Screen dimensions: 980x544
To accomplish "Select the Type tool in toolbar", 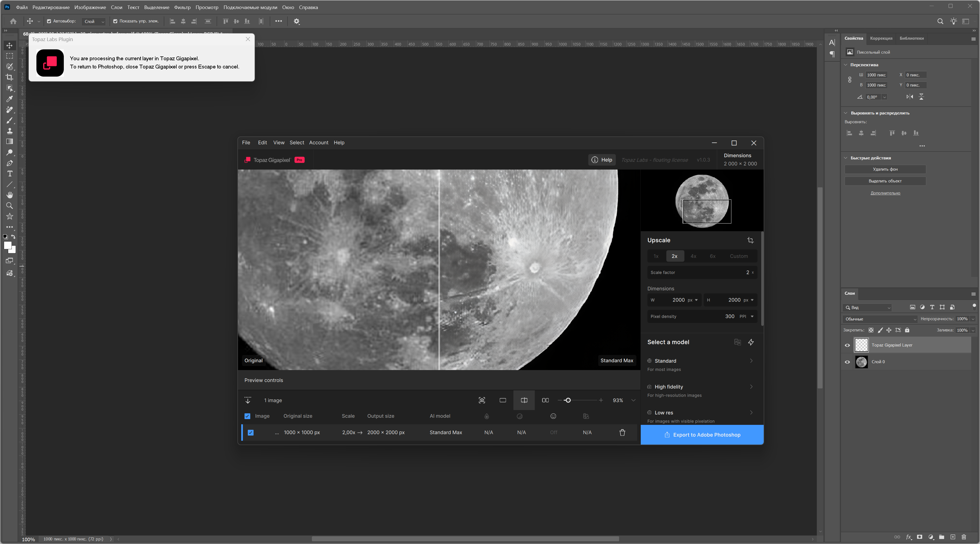I will click(10, 174).
